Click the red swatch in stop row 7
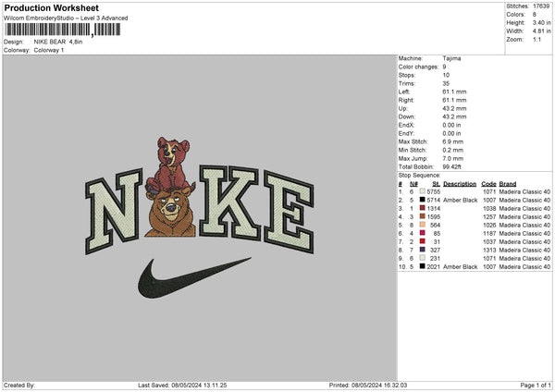The image size is (555, 392). 423,241
